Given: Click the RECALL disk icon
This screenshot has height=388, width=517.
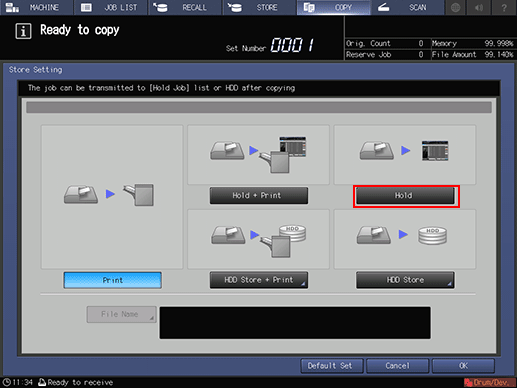Looking at the screenshot, I should click(160, 7).
